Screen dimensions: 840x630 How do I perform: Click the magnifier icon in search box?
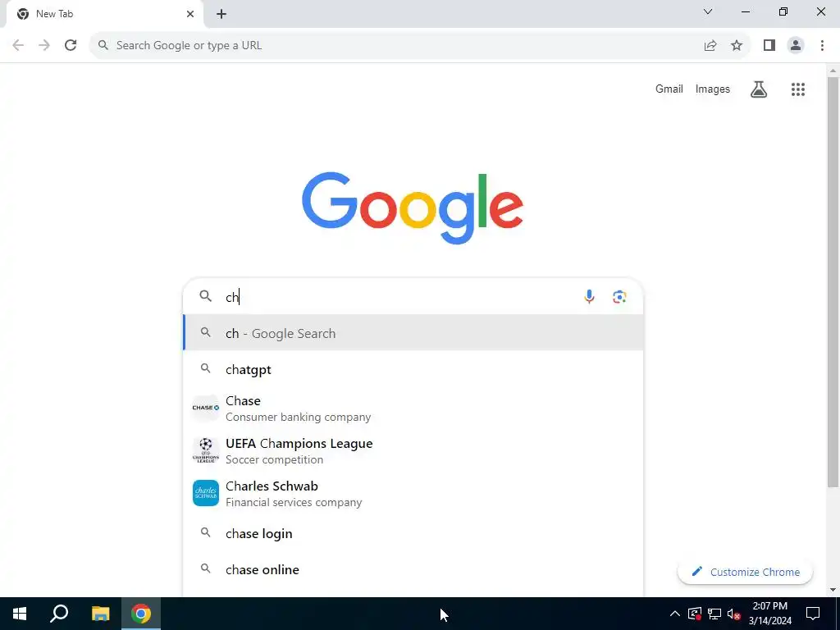coord(206,295)
